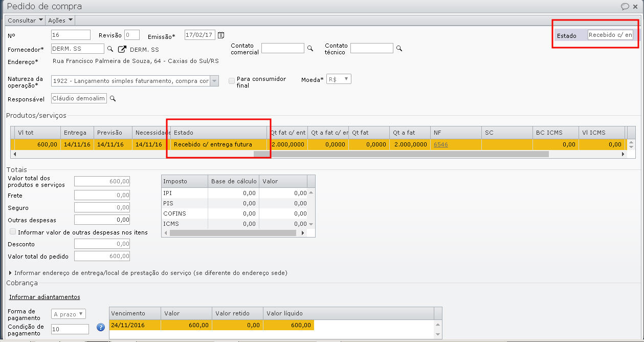Click the Base de cálculo column header
Viewport: 644px width, 342px height.
tap(233, 181)
